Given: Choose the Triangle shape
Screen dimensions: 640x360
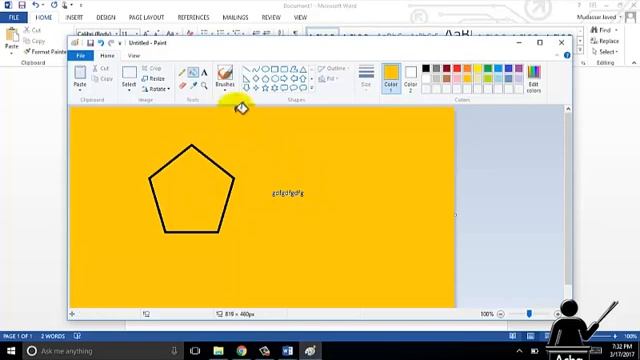Looking at the screenshot, I should click(x=303, y=69).
